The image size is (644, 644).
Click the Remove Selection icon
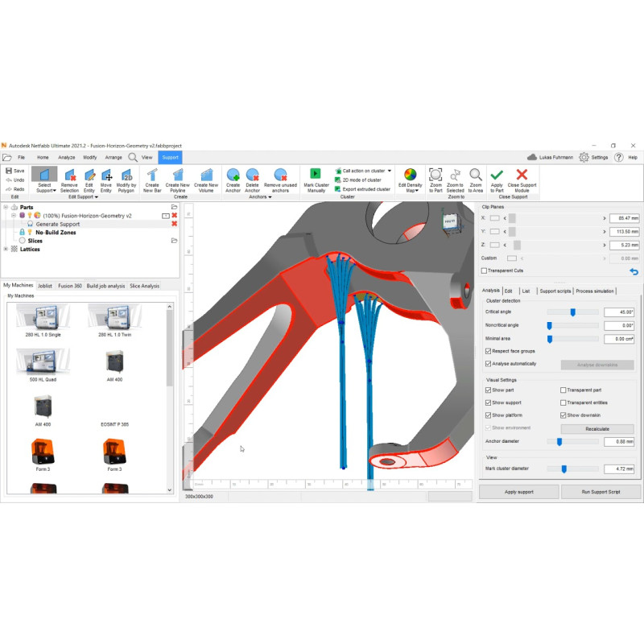[x=69, y=176]
